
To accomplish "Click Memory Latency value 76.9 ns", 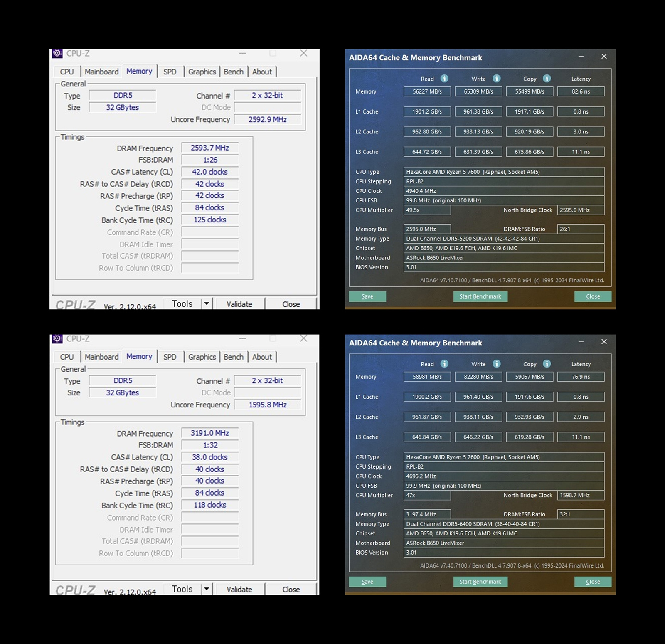I will pyautogui.click(x=581, y=377).
